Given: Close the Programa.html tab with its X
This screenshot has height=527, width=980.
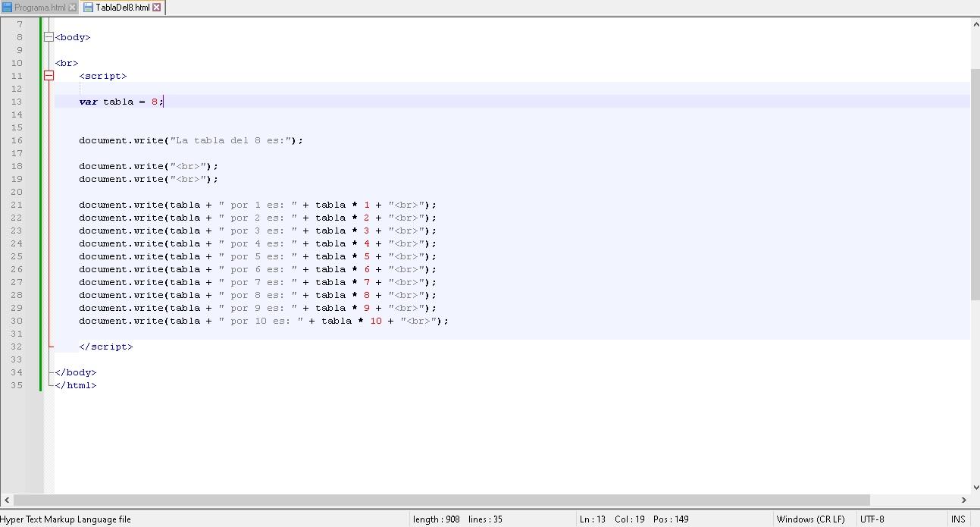Looking at the screenshot, I should tap(73, 8).
